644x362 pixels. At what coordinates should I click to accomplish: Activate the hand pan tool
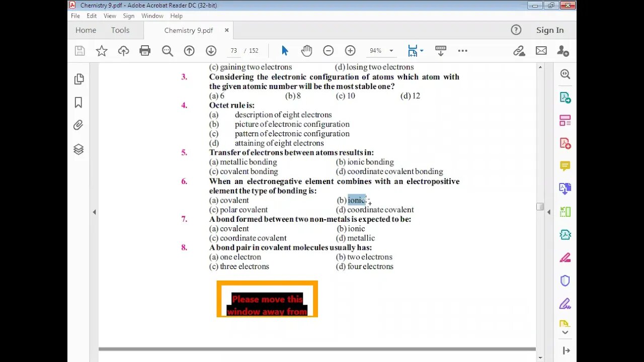point(306,51)
